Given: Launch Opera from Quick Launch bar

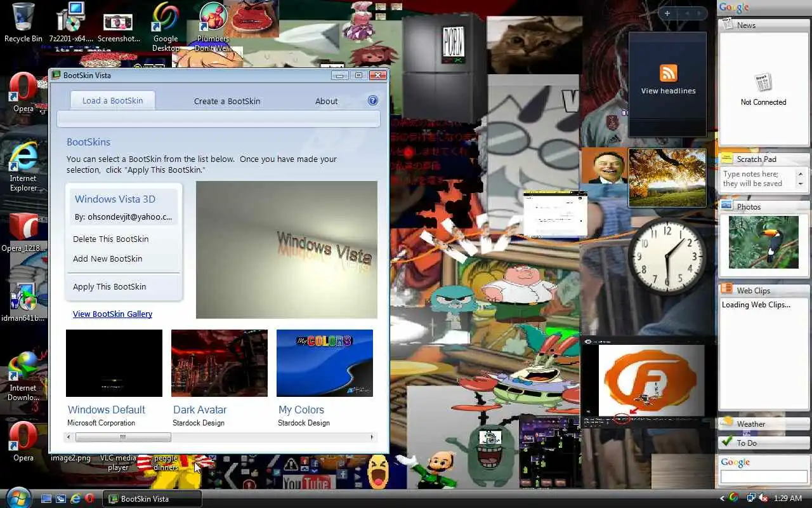Looking at the screenshot, I should tap(90, 498).
